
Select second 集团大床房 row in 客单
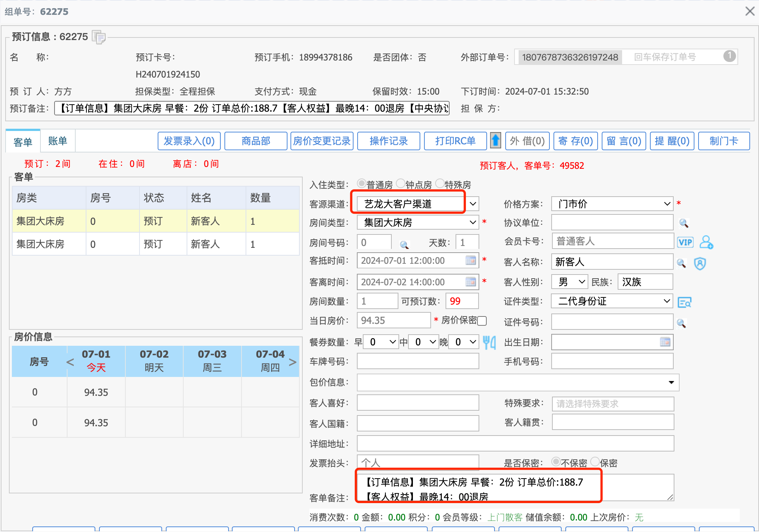tap(156, 244)
